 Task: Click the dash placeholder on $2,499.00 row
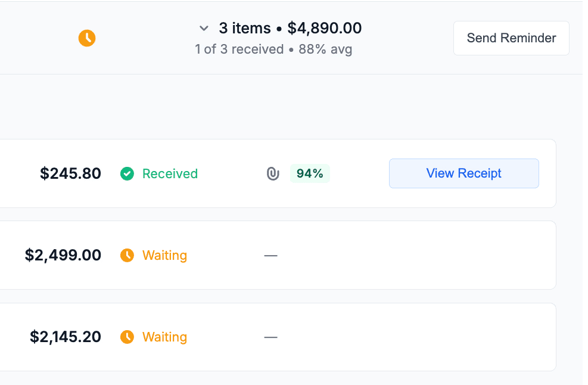point(271,256)
